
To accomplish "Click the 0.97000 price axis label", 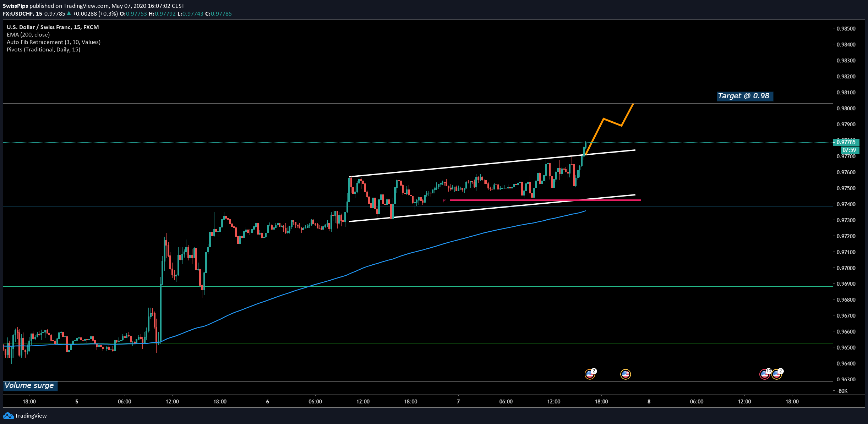I will pos(846,268).
